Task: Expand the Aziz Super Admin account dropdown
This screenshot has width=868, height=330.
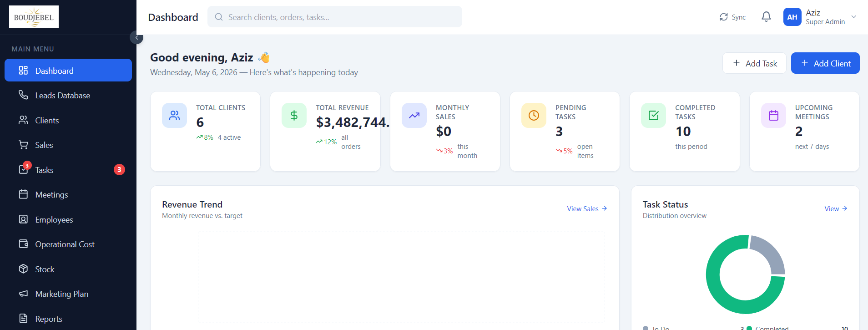Action: (x=854, y=17)
